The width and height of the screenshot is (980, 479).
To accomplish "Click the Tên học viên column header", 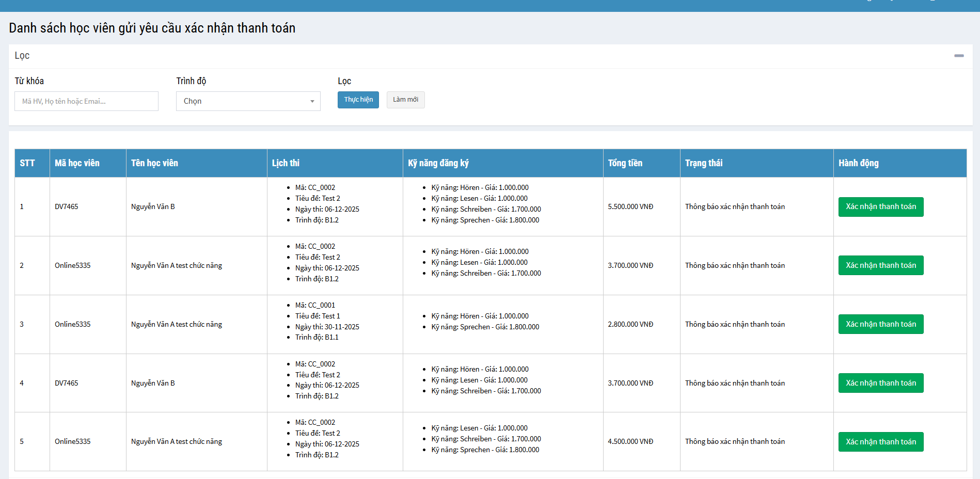I will (x=154, y=163).
